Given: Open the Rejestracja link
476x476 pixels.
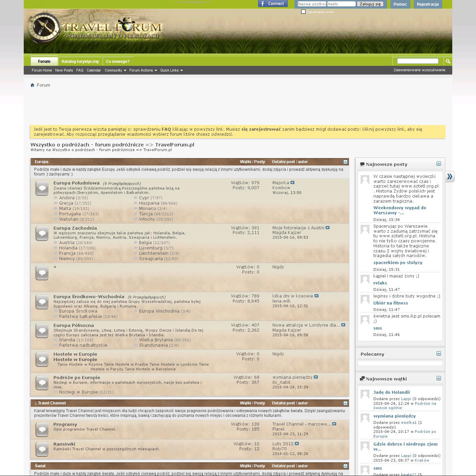Looking at the screenshot, I should pos(428,4).
